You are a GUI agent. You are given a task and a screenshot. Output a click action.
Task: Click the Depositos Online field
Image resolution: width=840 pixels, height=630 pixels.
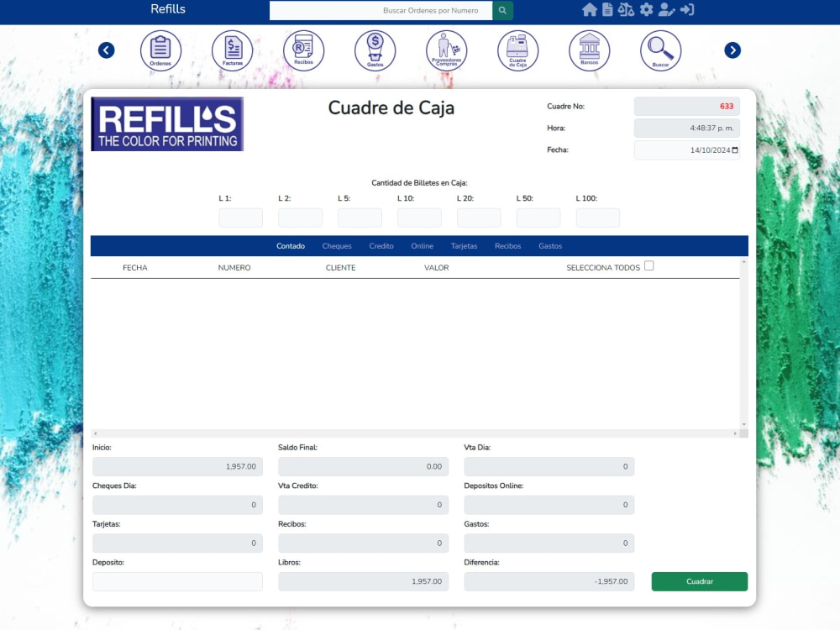coord(549,505)
